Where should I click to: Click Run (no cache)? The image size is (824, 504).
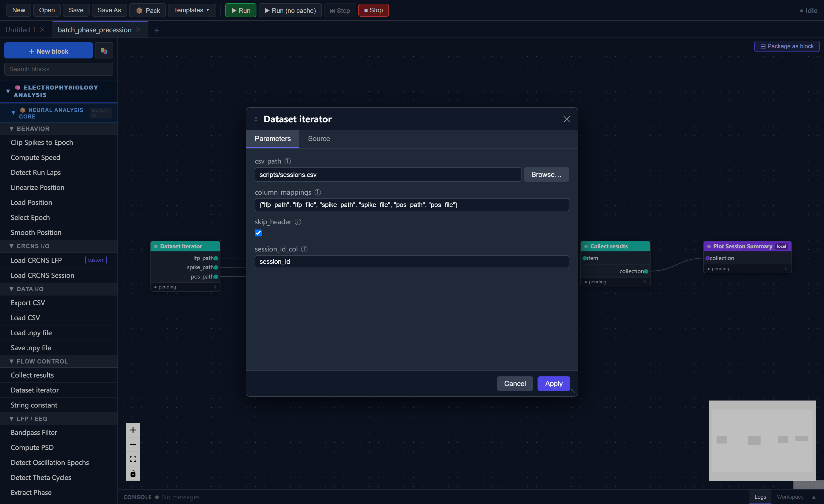pyautogui.click(x=290, y=10)
